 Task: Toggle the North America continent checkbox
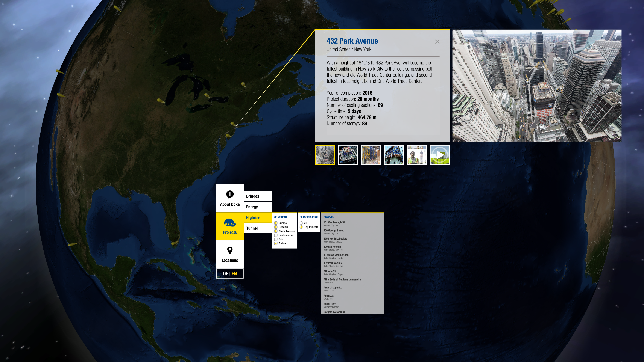276,231
